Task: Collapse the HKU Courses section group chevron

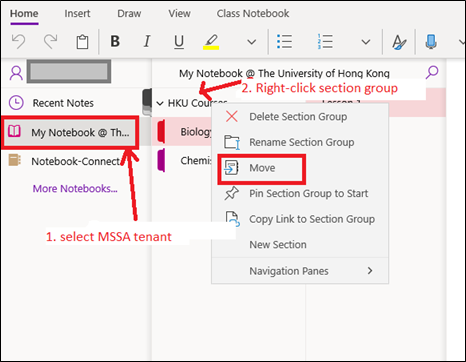Action: coord(160,103)
